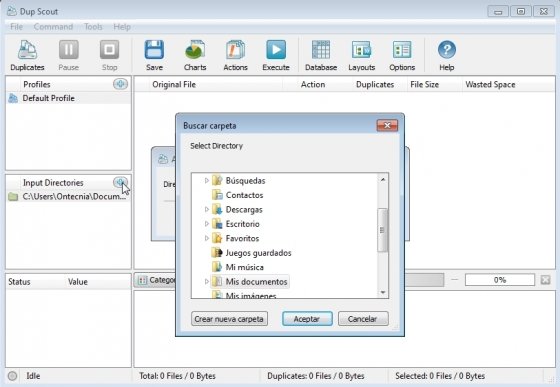Click the Wasted Space column header
Screen dimensions: 560x387
(x=490, y=85)
